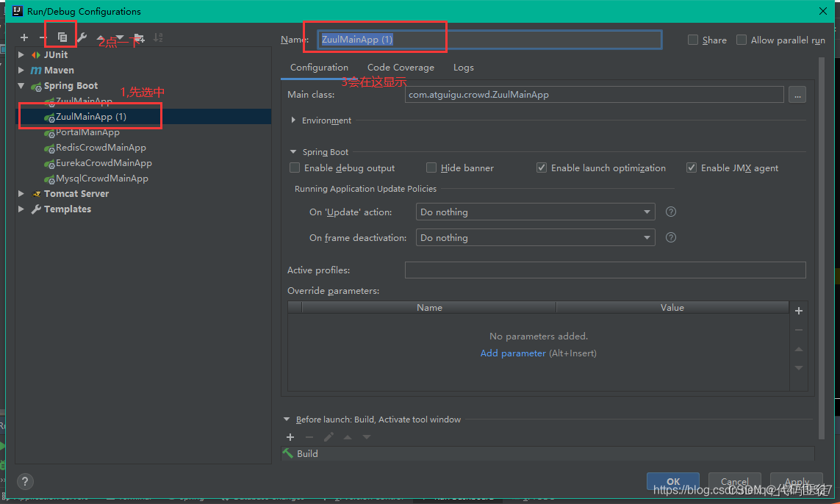Toggle Enable debug output checkbox
The height and width of the screenshot is (504, 840).
(295, 168)
